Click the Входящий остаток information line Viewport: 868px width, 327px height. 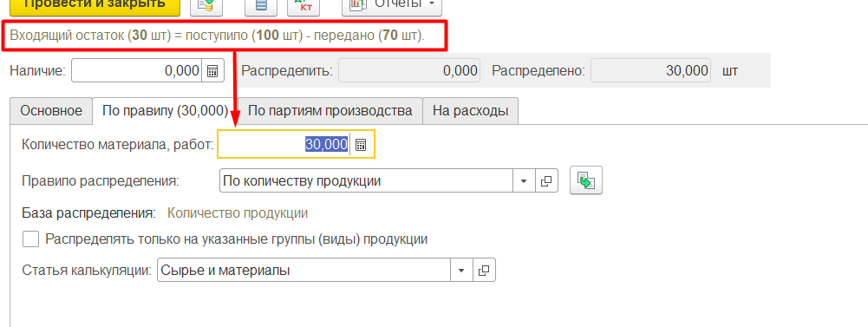pos(218,36)
